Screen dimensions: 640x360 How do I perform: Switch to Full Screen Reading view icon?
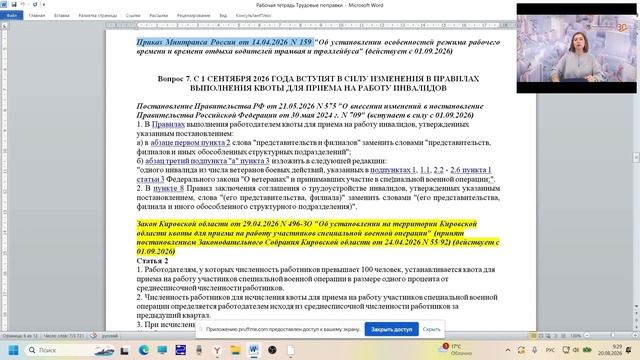pos(541,336)
